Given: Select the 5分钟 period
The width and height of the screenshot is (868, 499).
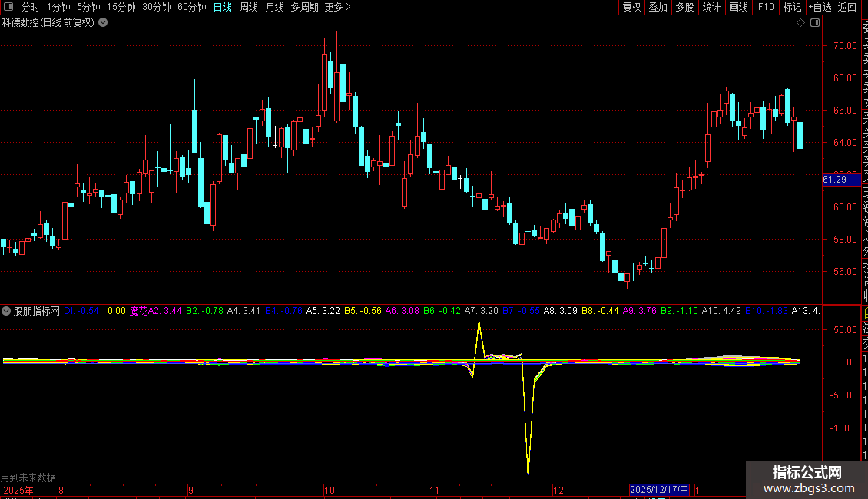Looking at the screenshot, I should point(88,7).
